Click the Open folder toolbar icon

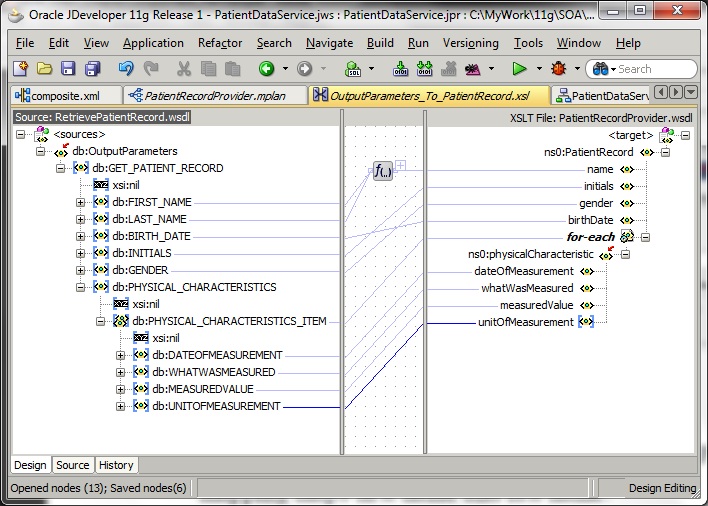pyautogui.click(x=44, y=69)
